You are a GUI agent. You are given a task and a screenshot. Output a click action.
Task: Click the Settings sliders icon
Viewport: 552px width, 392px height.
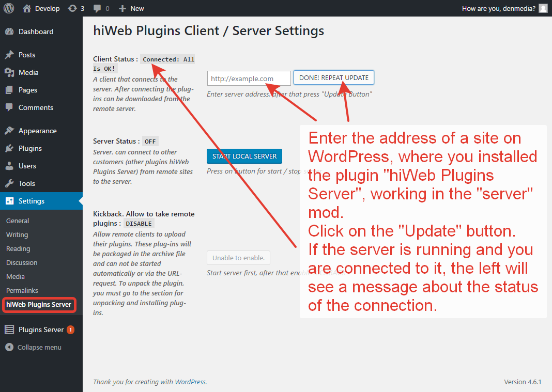[9, 201]
